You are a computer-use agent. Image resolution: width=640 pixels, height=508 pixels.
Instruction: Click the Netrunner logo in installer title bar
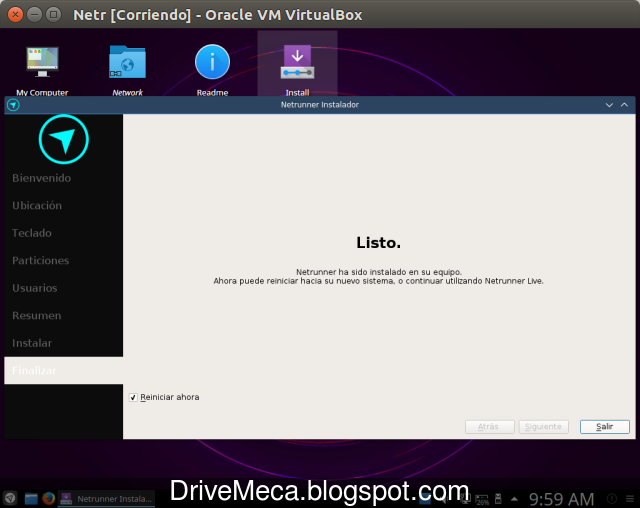[x=13, y=105]
